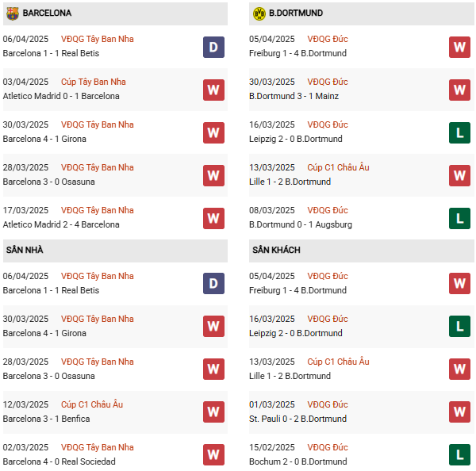This screenshot has width=476, height=471.
Task: Click the W badge for Atletico Madrid 0 - 1 Barcelona
Action: (x=213, y=90)
